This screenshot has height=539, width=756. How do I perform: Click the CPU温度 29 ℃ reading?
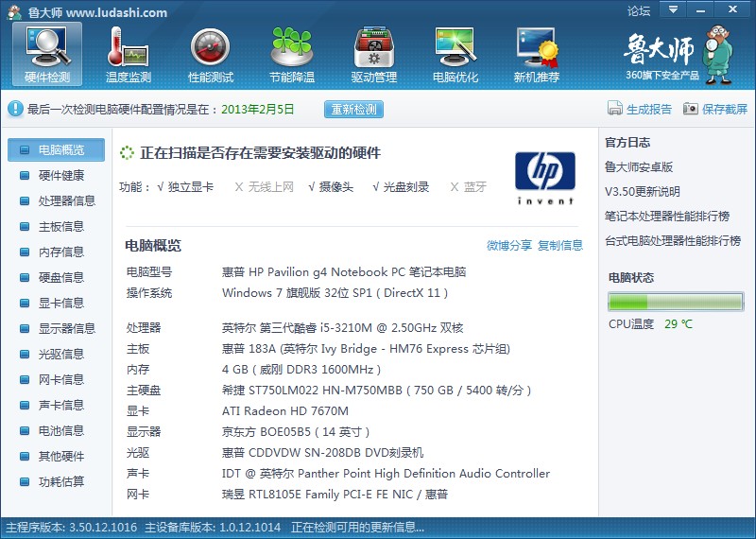(650, 324)
